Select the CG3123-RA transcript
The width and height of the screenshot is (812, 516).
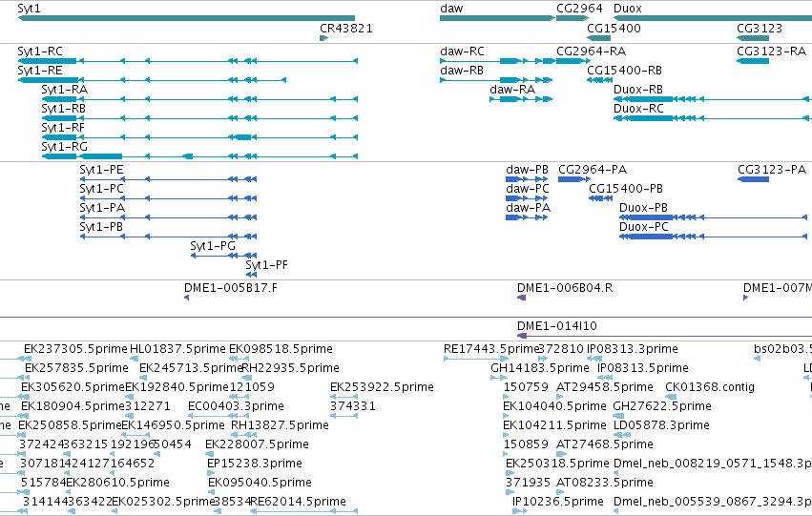point(753,61)
